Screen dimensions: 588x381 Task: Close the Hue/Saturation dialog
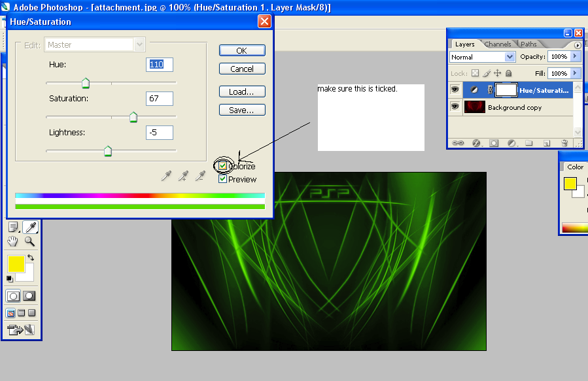click(x=264, y=22)
